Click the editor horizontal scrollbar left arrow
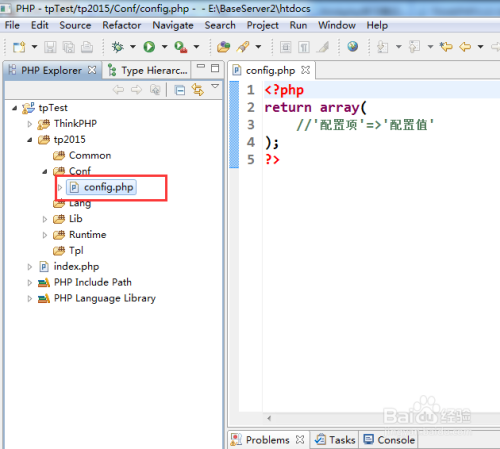This screenshot has width=500, height=449. pos(269,418)
